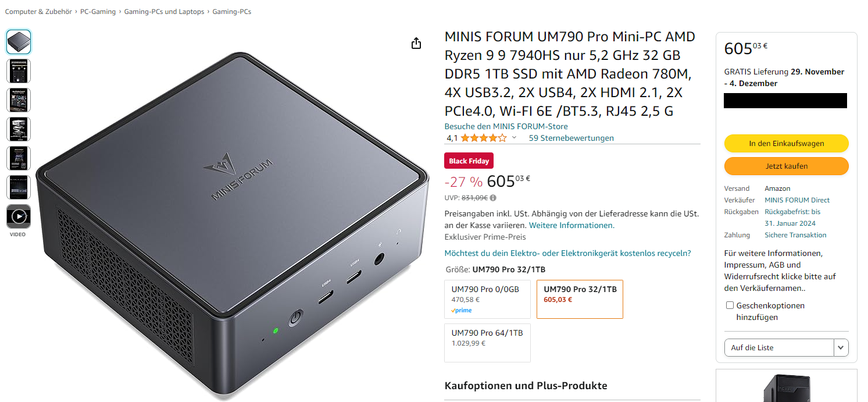Select size option UM790 Pro 32/1TB
Screen dimensions: 868x402
(x=580, y=299)
